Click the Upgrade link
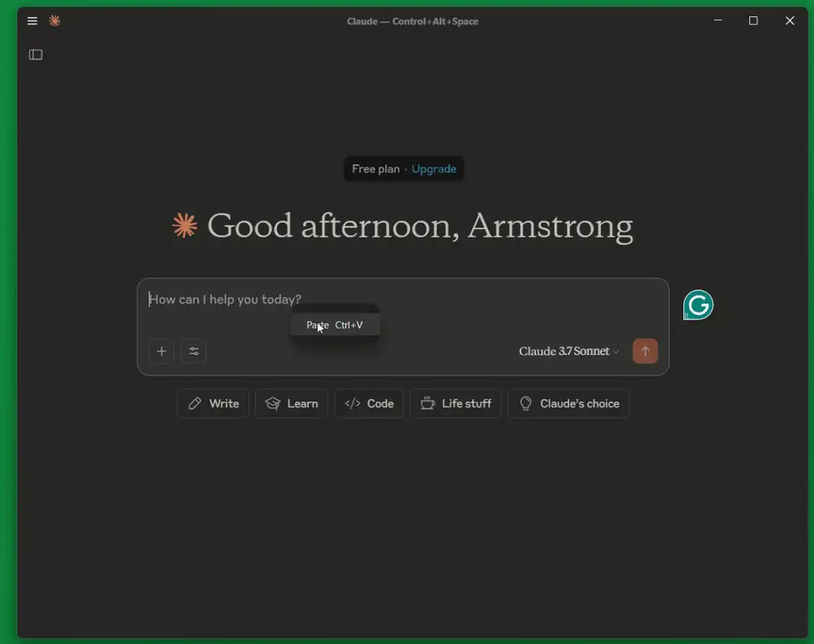 click(x=434, y=169)
